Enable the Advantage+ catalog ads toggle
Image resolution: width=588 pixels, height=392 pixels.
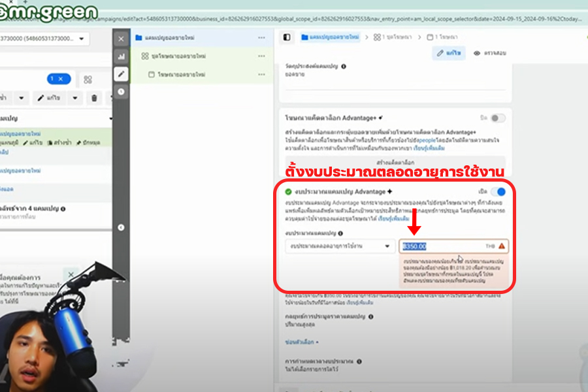[498, 118]
